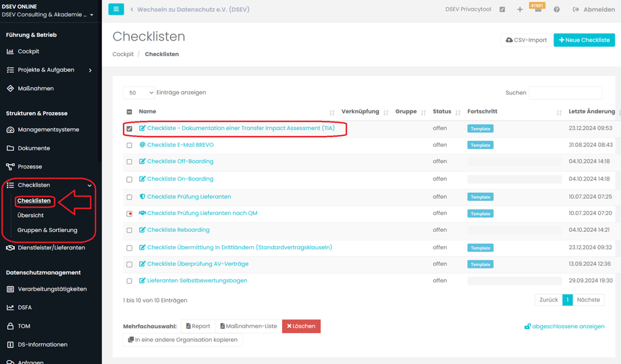The width and height of the screenshot is (621, 364).
Task: Open the entries-per-page dropdown showing 50
Action: point(139,93)
